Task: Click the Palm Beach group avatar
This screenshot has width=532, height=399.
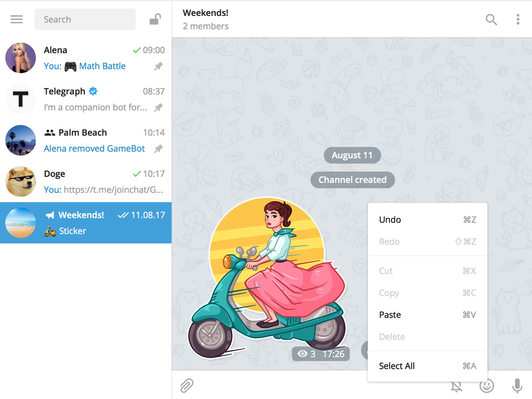Action: tap(20, 141)
